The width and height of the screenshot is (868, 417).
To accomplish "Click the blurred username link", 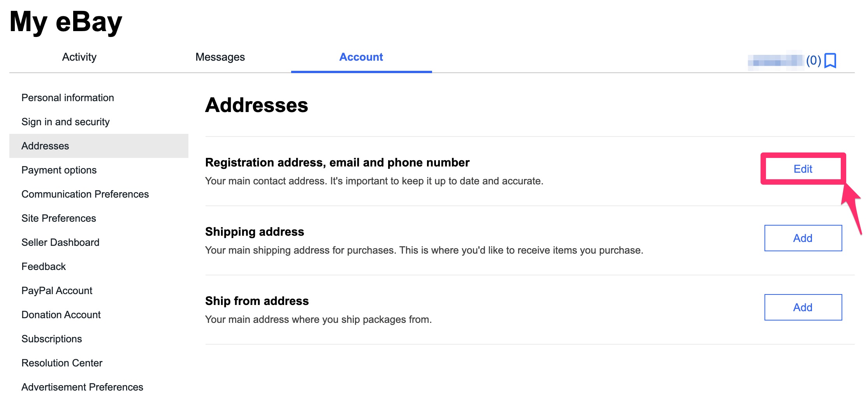I will coord(776,61).
